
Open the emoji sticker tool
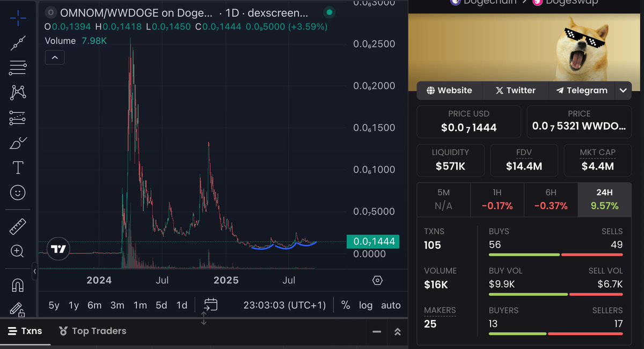click(x=17, y=192)
